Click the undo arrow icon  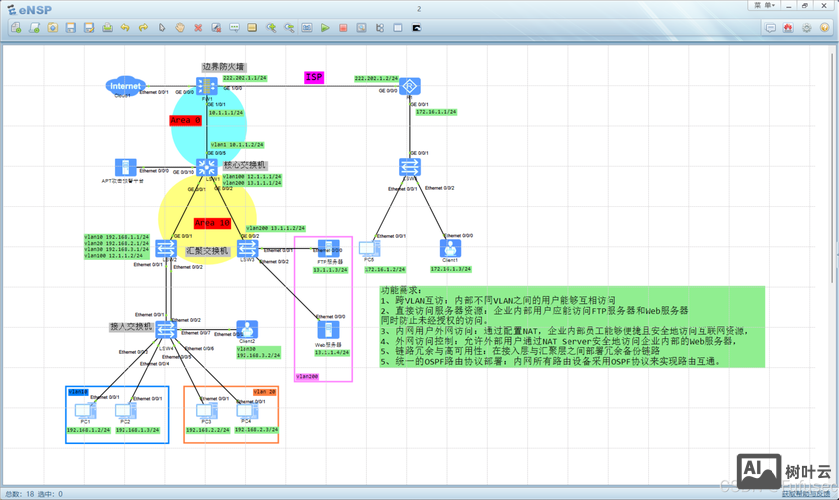125,28
